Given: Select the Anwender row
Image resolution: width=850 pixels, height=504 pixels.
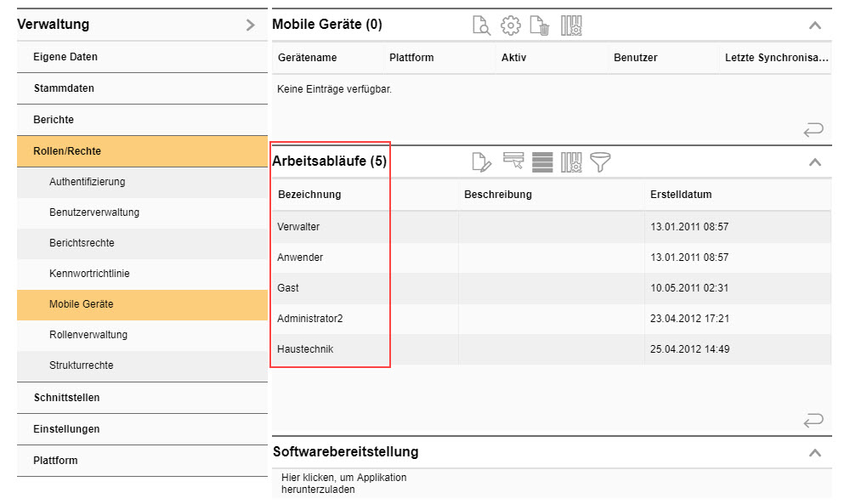Looking at the screenshot, I should [x=552, y=258].
